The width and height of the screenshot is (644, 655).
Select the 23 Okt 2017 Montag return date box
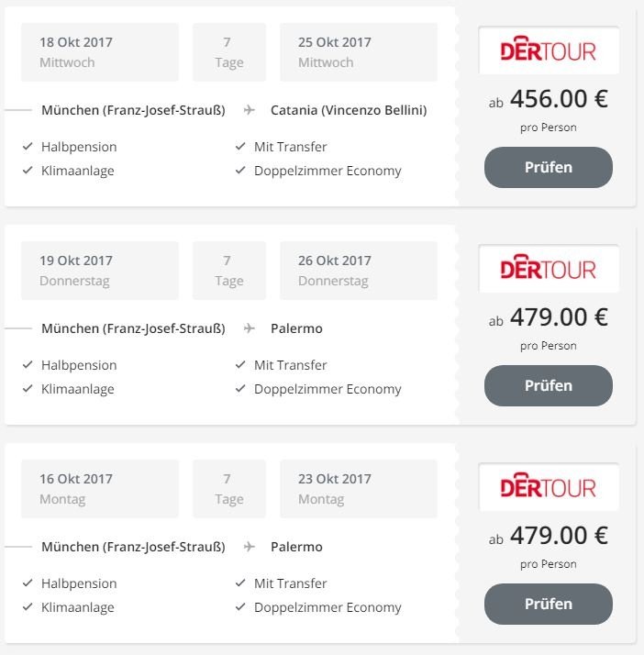point(359,489)
